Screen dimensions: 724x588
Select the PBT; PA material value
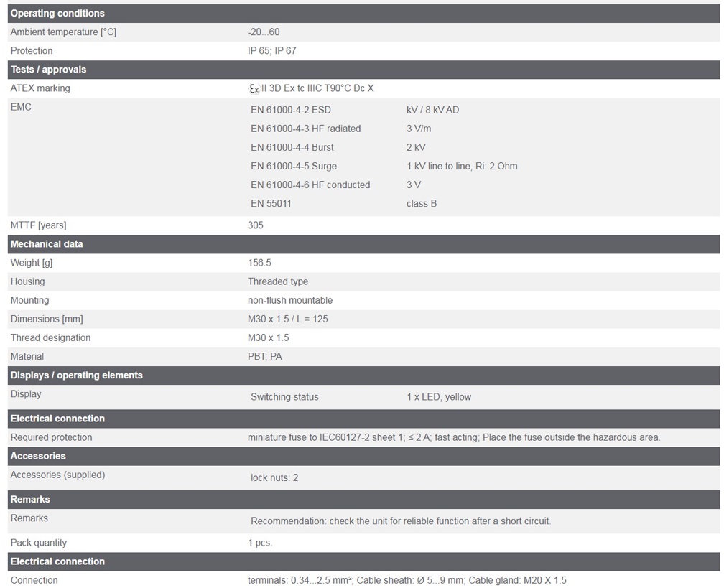tap(265, 357)
